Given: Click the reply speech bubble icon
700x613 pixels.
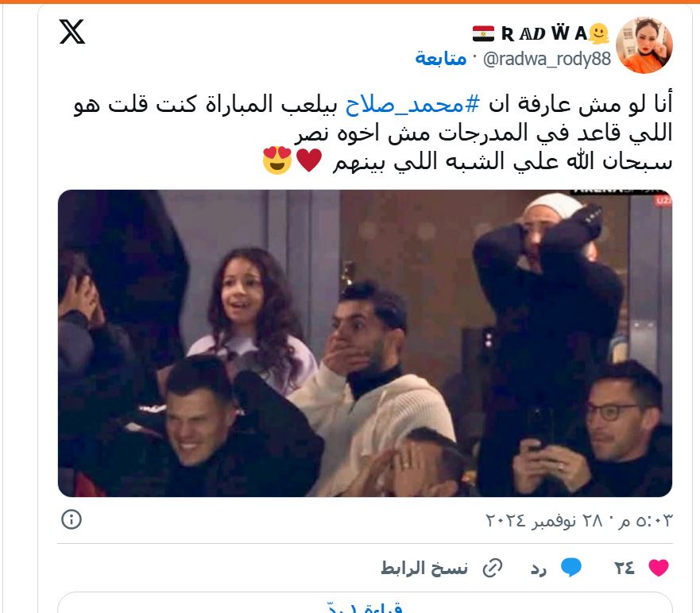Looking at the screenshot, I should [571, 568].
